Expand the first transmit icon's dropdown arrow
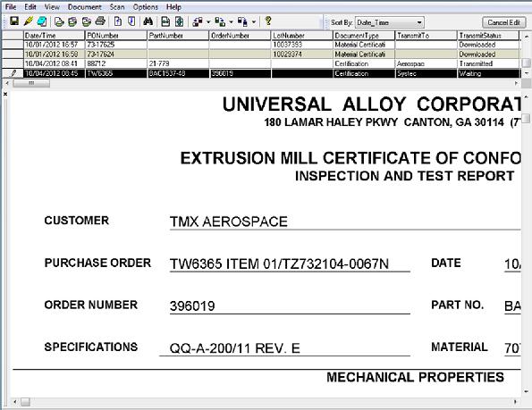This screenshot has width=532, height=410. (x=208, y=22)
